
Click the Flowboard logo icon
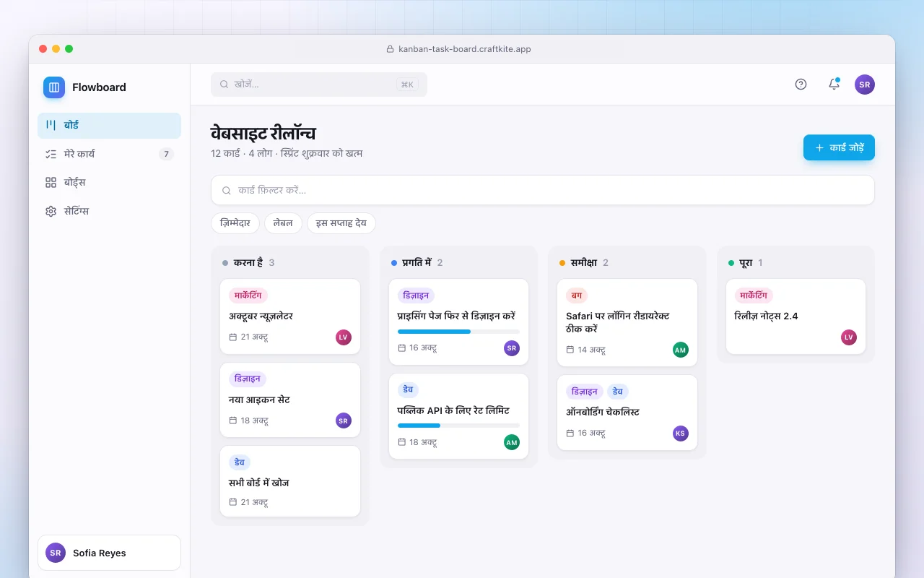54,87
